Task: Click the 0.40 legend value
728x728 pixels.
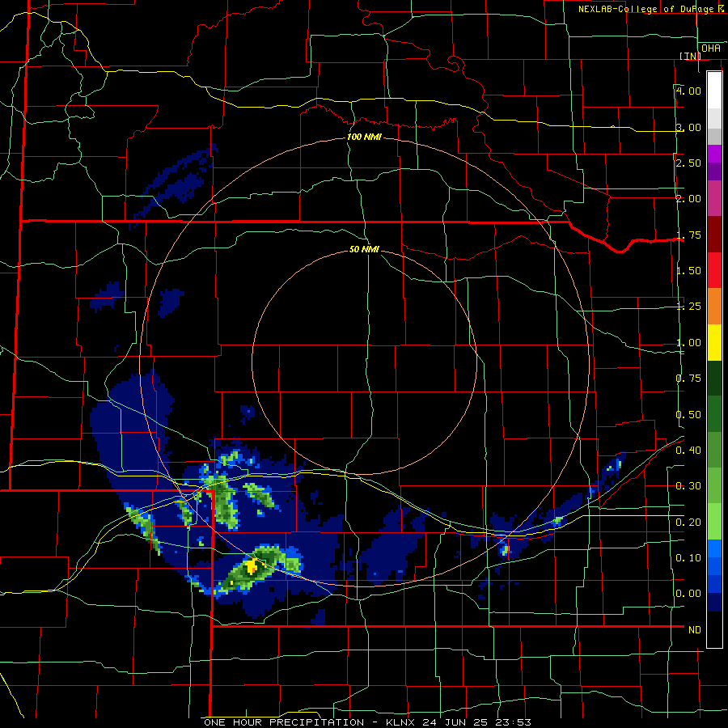Action: click(x=688, y=451)
